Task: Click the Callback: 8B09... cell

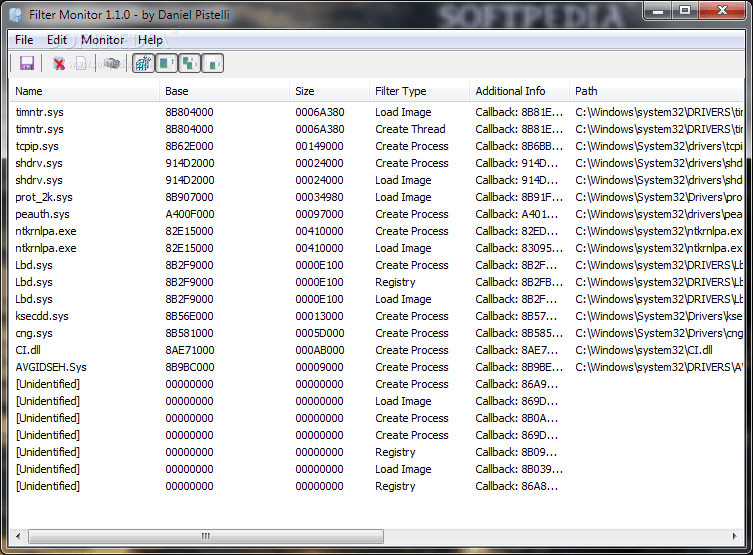Action: point(516,452)
